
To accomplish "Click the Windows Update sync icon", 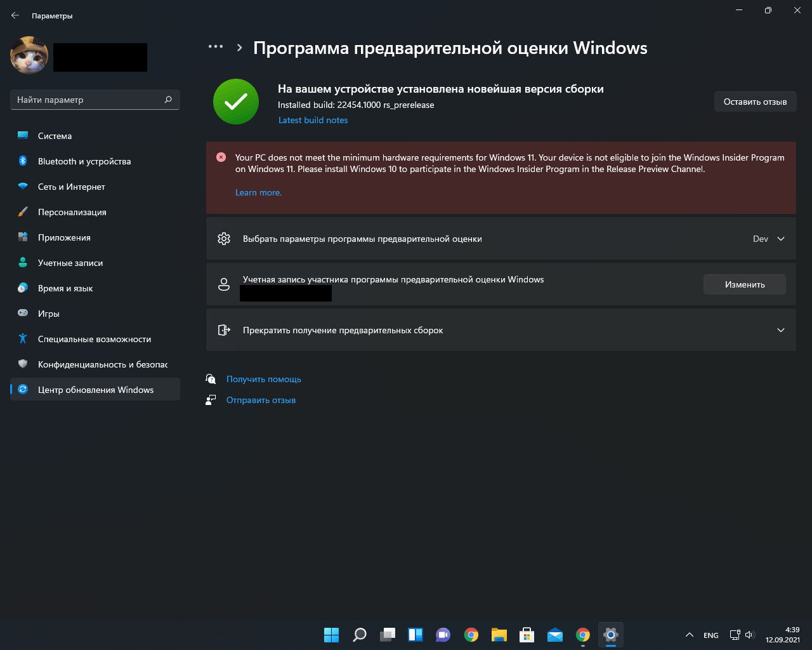I will pyautogui.click(x=23, y=390).
